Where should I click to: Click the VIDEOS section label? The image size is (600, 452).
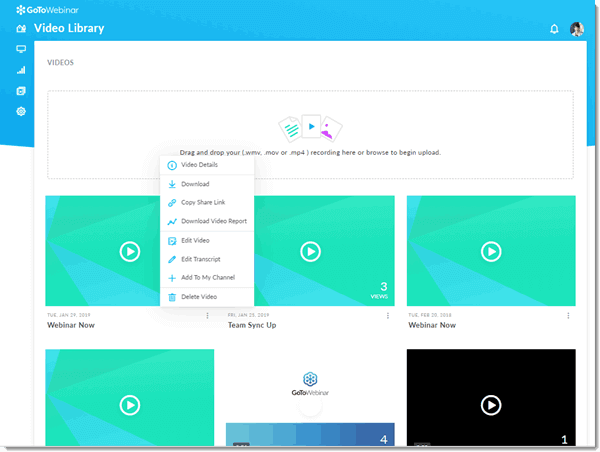[x=60, y=62]
